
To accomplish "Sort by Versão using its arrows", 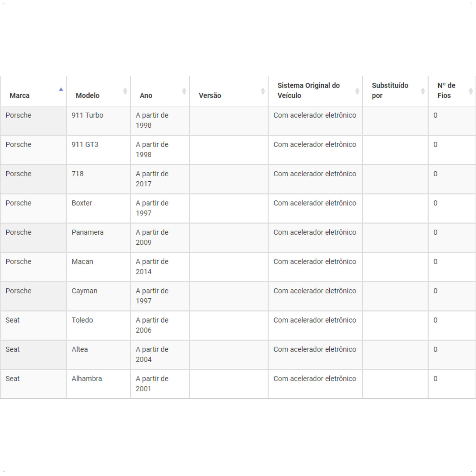I will point(263,91).
